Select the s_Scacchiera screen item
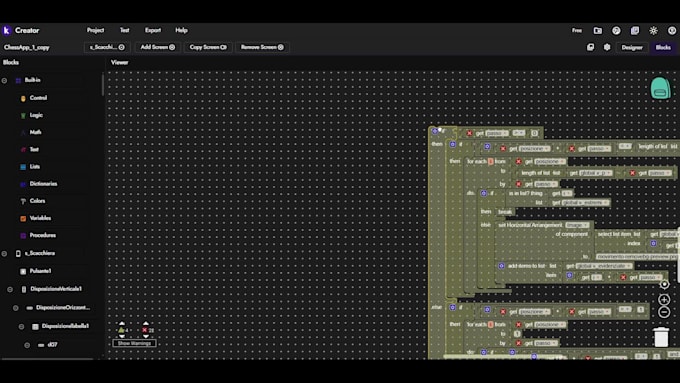 tap(39, 253)
